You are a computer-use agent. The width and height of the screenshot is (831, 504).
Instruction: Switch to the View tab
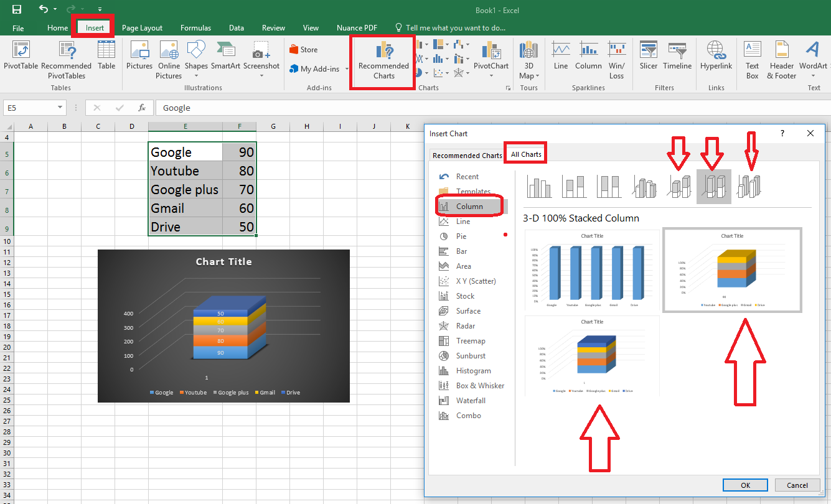[x=311, y=28]
